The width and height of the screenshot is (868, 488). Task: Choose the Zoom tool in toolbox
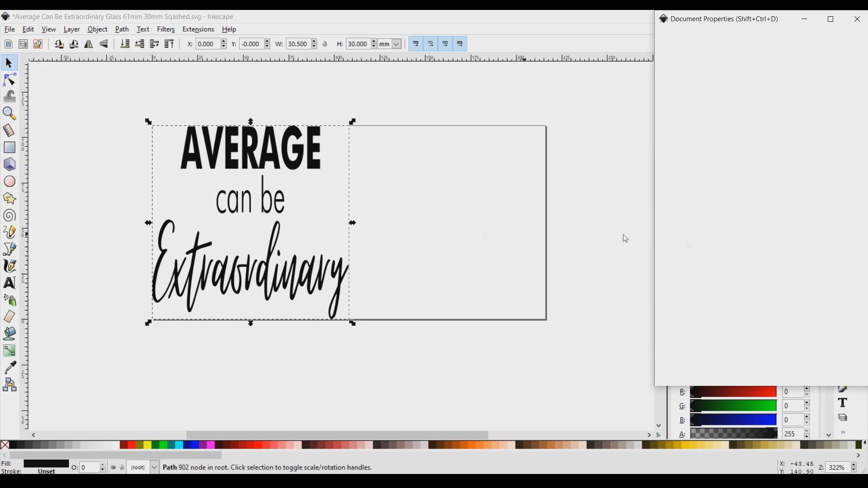pos(9,114)
